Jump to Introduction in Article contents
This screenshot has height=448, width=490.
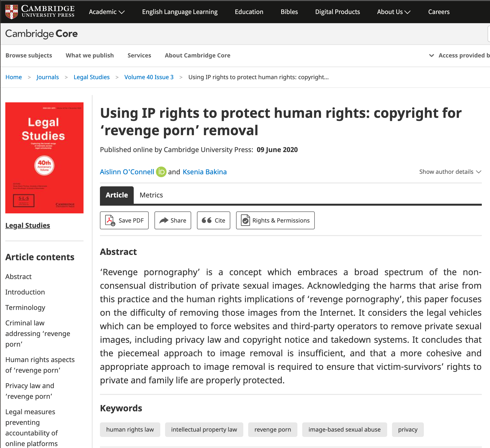tap(25, 292)
